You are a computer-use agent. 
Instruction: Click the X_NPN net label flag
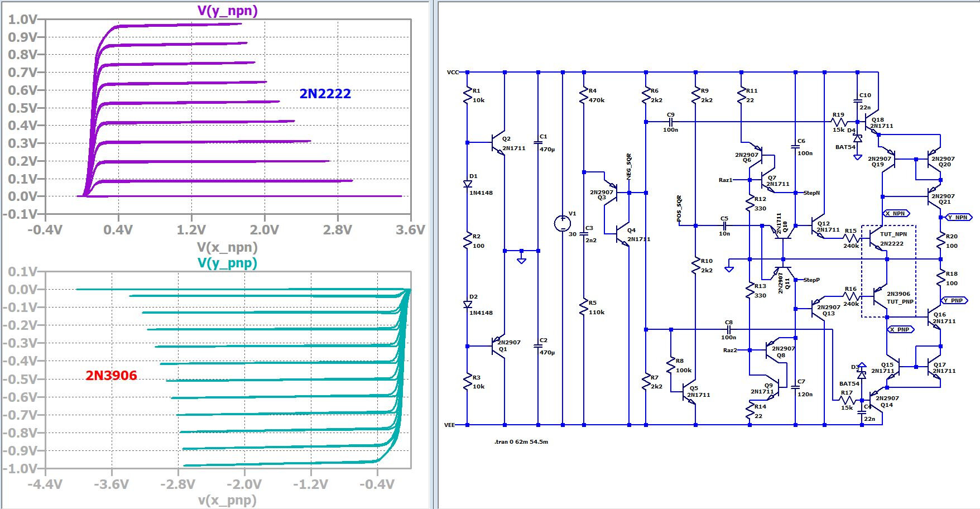coord(897,213)
